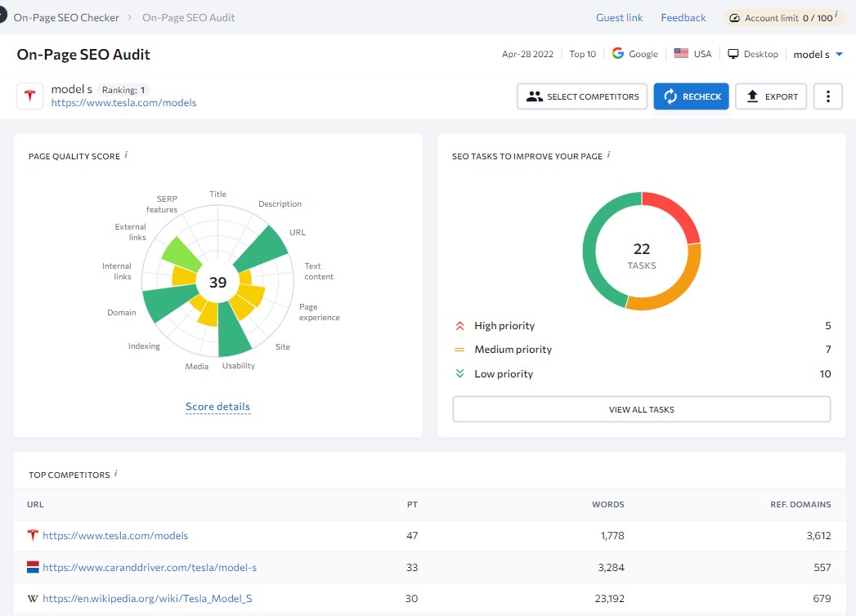Open the Feedback link
Screen dimensions: 856x616
click(683, 17)
